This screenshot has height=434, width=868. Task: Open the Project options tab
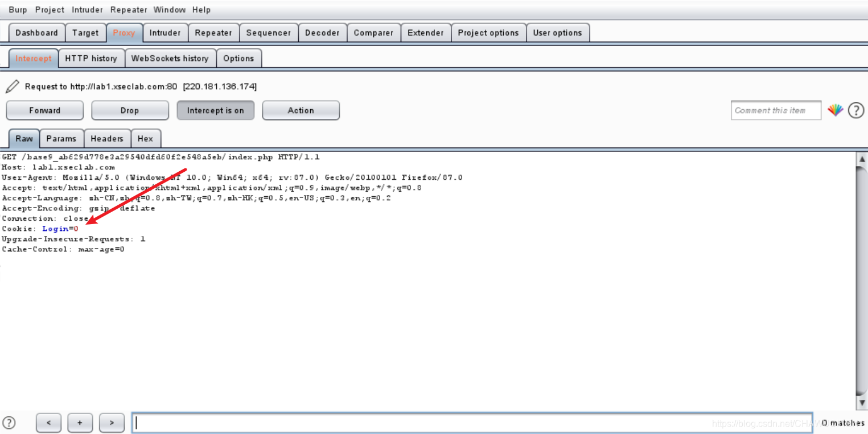pyautogui.click(x=488, y=32)
